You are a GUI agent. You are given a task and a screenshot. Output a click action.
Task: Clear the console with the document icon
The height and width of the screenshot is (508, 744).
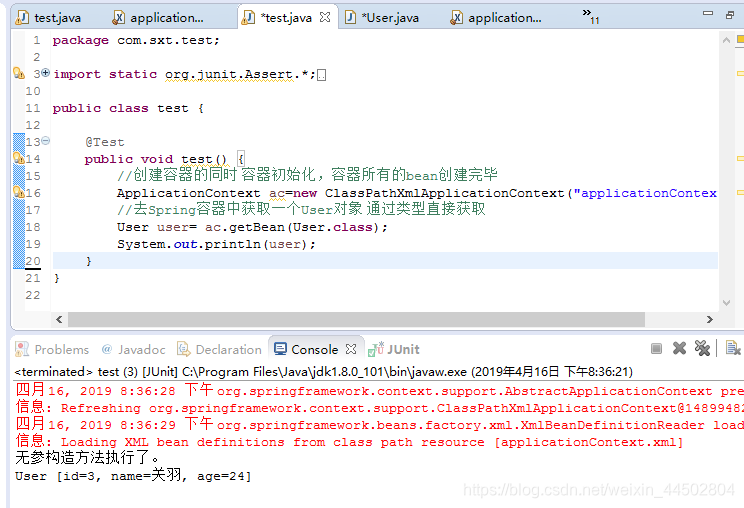(733, 348)
